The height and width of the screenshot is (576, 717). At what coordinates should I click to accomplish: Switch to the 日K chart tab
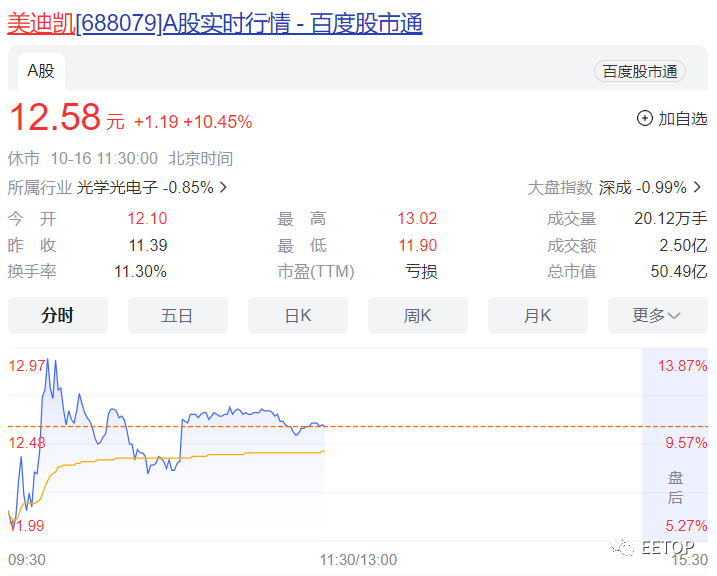pyautogui.click(x=298, y=315)
